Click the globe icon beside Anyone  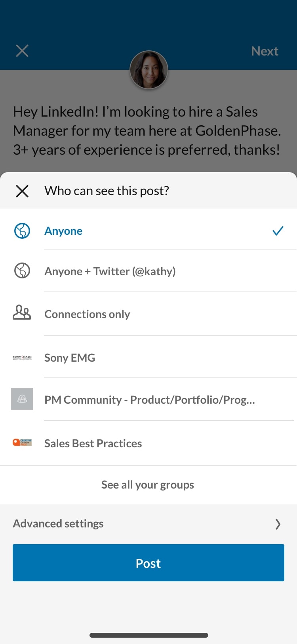[x=22, y=230]
